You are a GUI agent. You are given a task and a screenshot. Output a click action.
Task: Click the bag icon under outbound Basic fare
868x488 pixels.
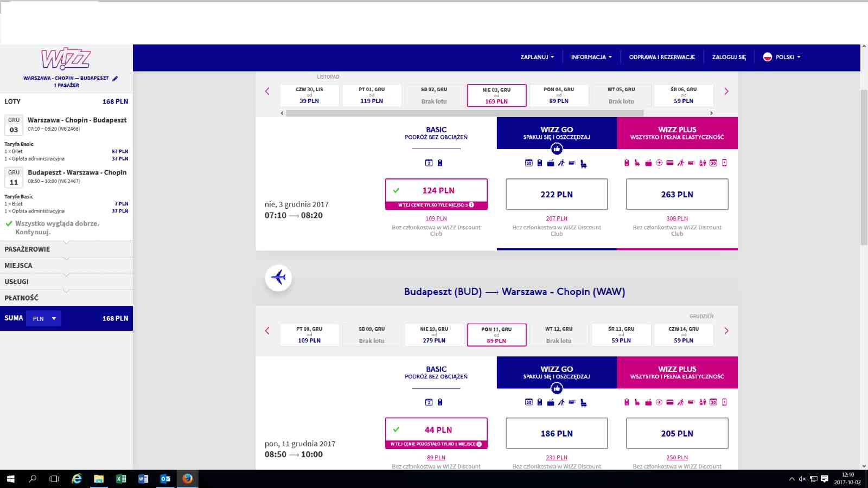tap(440, 163)
